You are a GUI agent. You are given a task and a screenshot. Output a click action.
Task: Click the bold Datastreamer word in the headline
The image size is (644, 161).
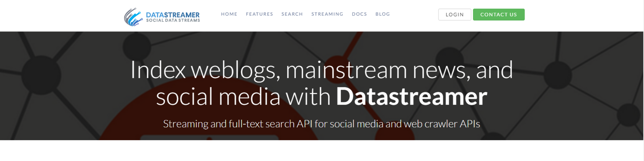[x=411, y=96]
